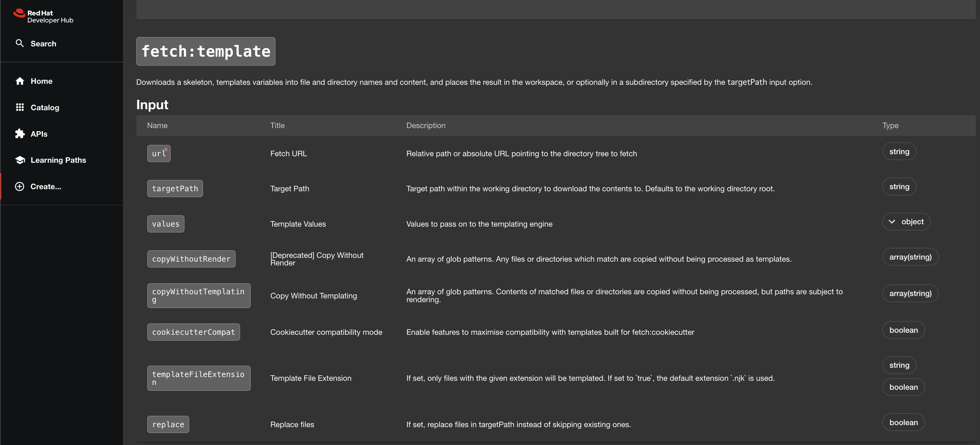Click the APIs puzzle piece icon
The image size is (980, 445).
point(20,134)
